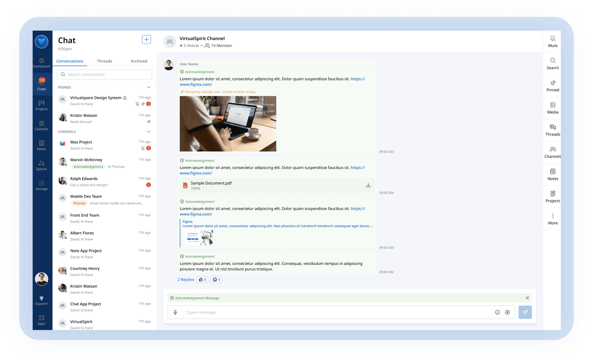Open Threads in the right panel
593x364 pixels.
[553, 130]
